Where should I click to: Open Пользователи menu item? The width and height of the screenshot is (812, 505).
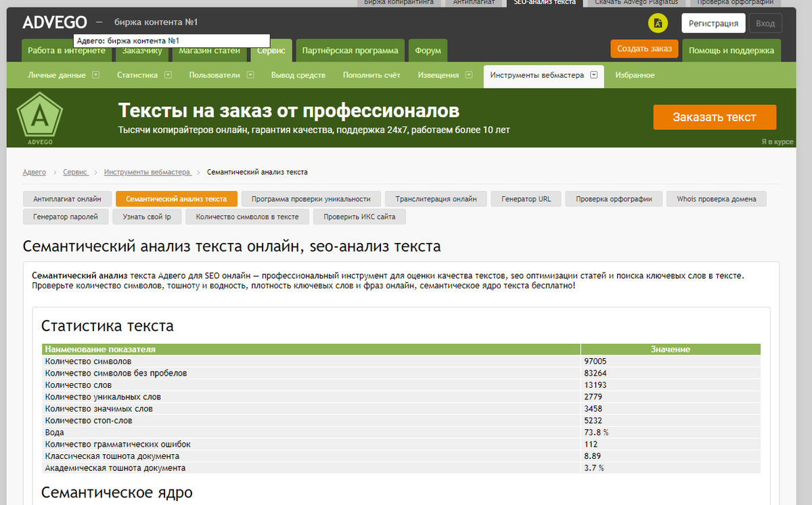pos(215,75)
